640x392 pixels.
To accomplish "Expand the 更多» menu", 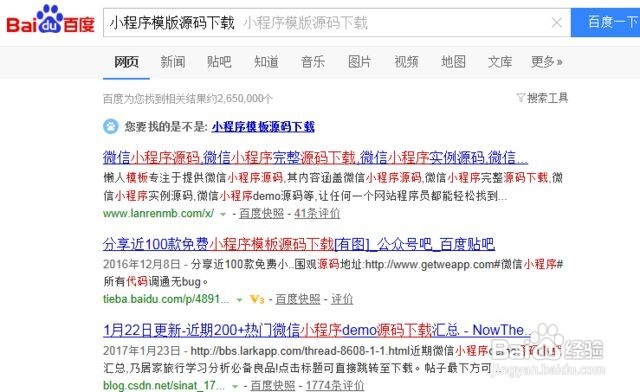I will point(547,62).
